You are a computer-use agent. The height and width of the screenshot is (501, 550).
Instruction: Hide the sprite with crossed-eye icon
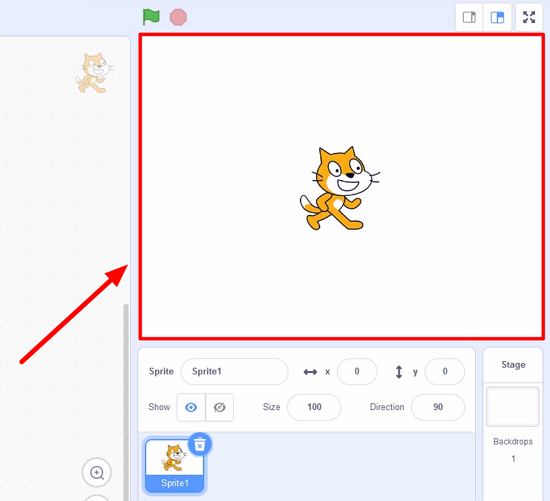[220, 407]
